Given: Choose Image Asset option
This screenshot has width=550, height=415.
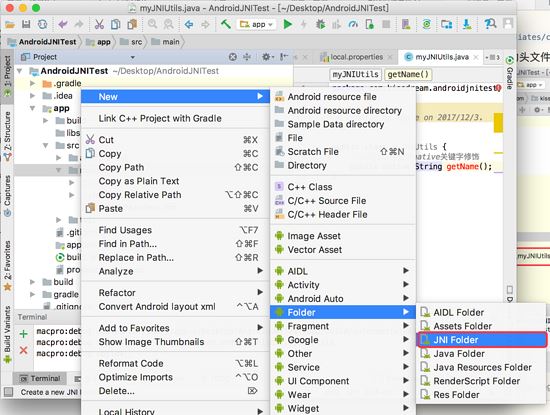Looking at the screenshot, I should [343, 236].
